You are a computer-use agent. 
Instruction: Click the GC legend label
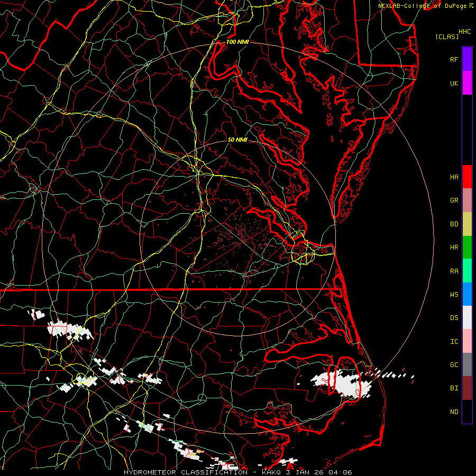(x=454, y=365)
